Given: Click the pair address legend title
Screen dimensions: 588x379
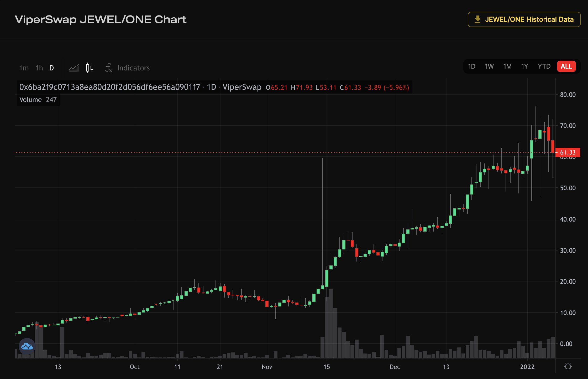Looking at the screenshot, I should [x=110, y=87].
